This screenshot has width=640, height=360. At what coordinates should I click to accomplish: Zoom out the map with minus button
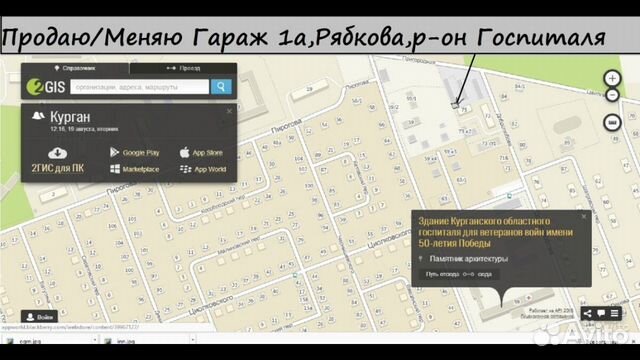612,96
